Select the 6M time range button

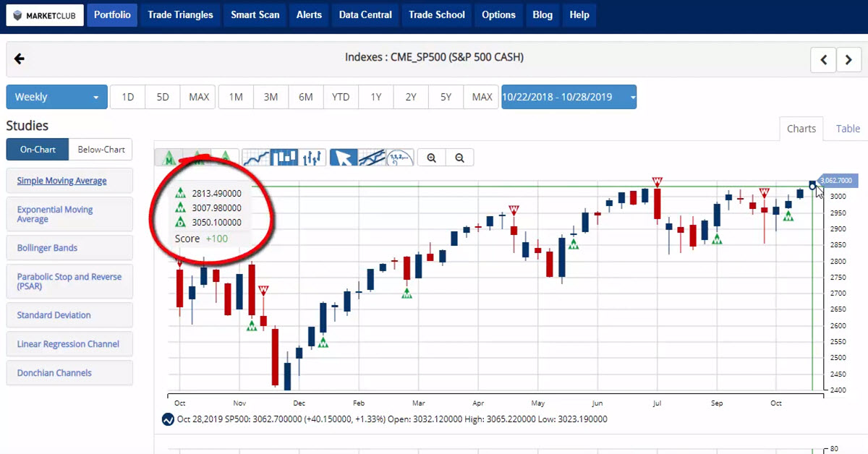click(305, 97)
